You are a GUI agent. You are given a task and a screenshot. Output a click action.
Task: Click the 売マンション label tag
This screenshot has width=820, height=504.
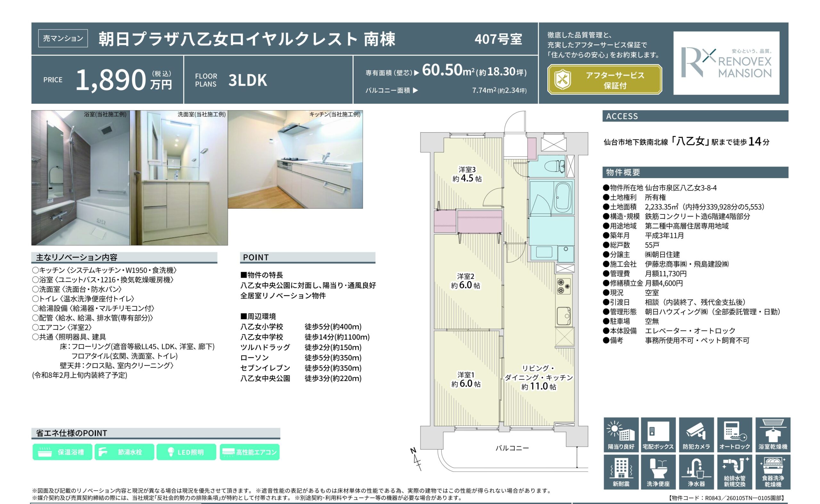pyautogui.click(x=63, y=38)
